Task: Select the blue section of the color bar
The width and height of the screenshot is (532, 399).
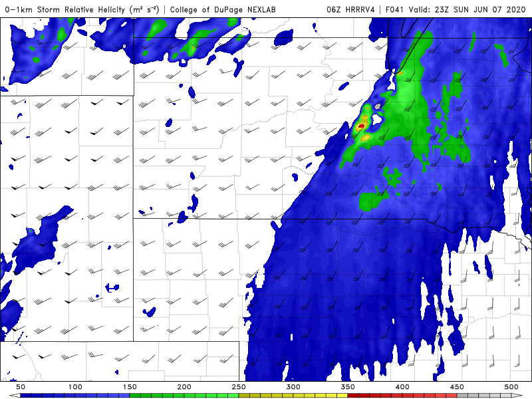Action: pos(75,396)
